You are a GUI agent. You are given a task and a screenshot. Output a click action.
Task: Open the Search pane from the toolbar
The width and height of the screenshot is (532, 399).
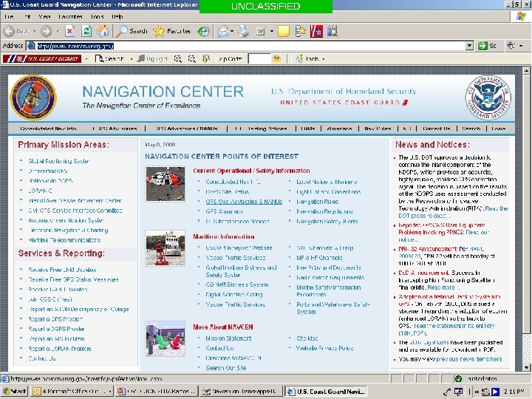132,31
